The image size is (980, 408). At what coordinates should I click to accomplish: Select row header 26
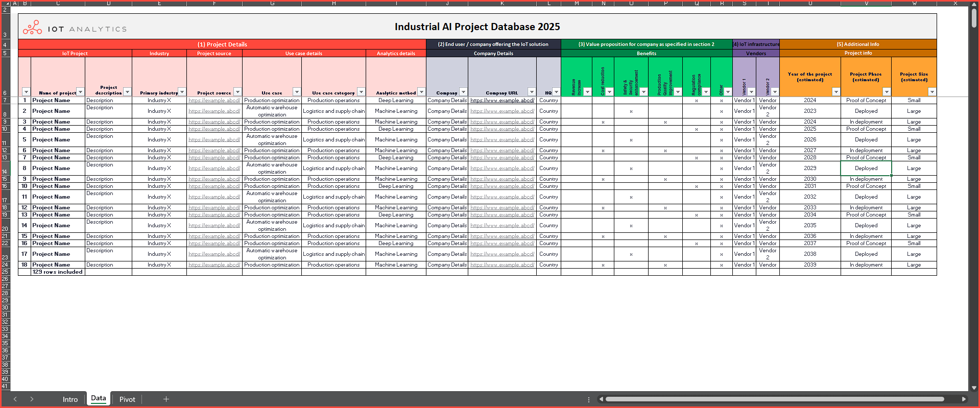coord(5,279)
